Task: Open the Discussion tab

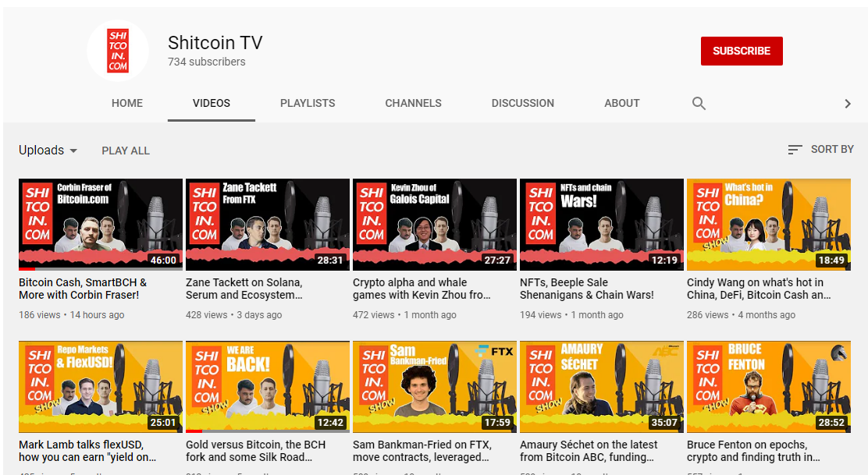Action: [x=522, y=104]
